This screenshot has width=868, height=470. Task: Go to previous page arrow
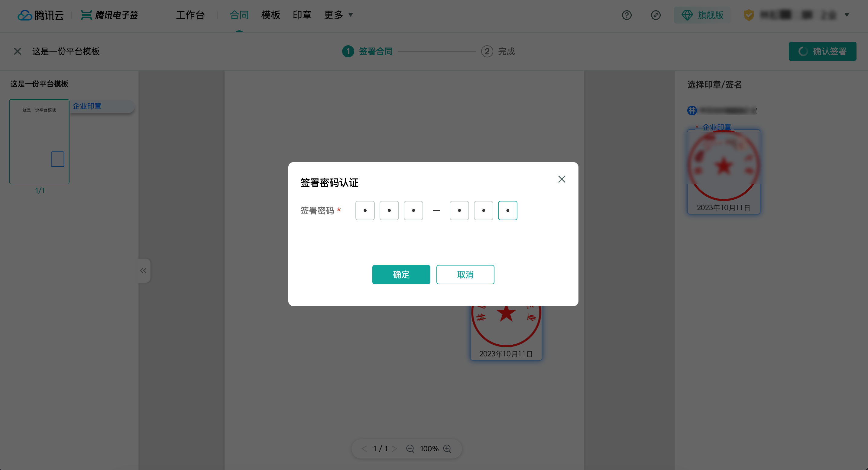point(364,449)
